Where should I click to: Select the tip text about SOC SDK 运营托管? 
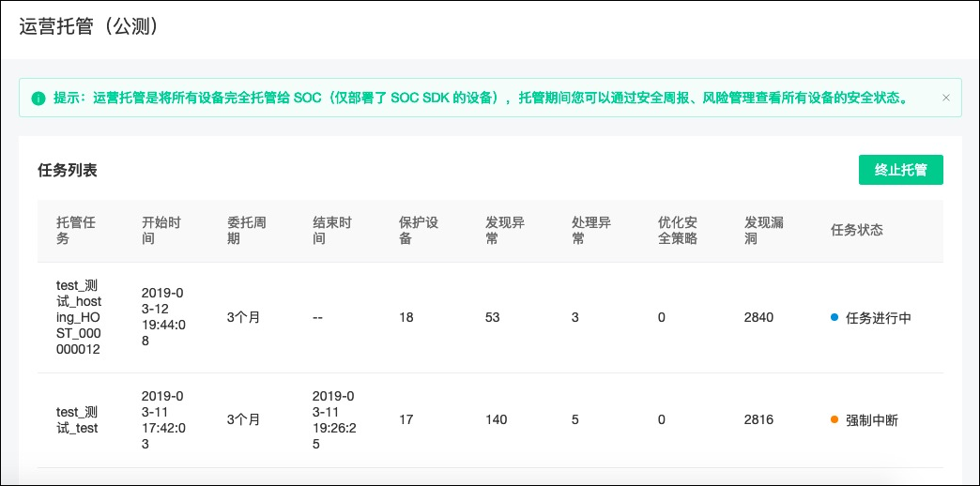[x=482, y=99]
